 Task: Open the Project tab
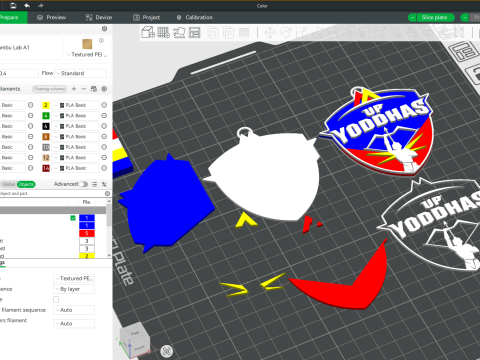(x=147, y=18)
